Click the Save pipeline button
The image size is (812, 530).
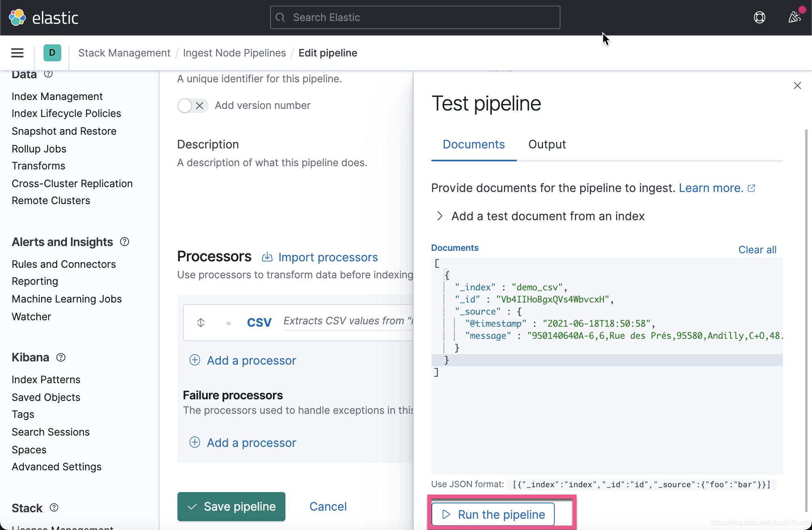(x=231, y=507)
